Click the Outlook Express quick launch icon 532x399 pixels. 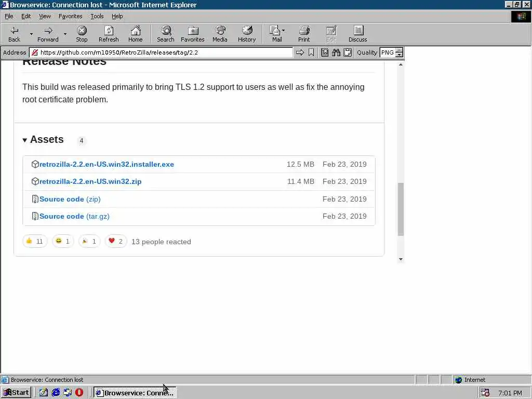point(68,393)
